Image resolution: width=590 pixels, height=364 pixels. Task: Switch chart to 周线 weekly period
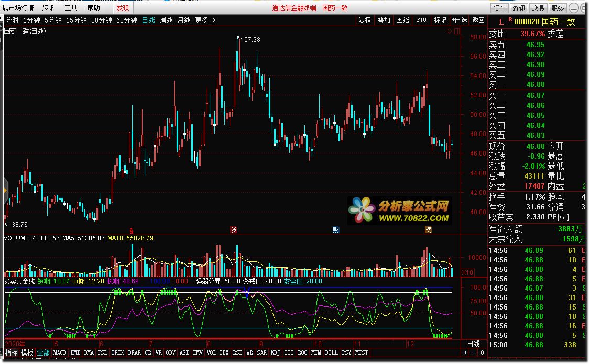coord(166,20)
